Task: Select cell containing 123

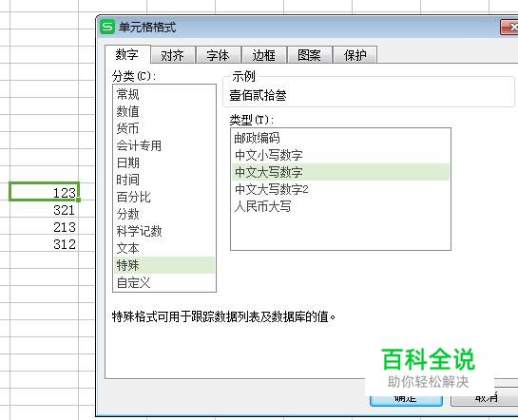Action: click(x=45, y=192)
